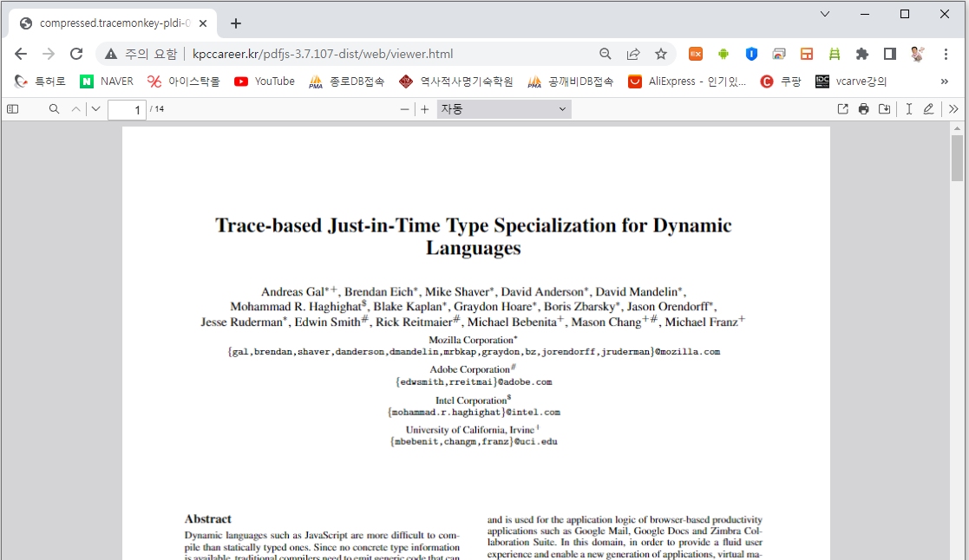This screenshot has width=969, height=560.
Task: Select the text annotation tool
Action: pyautogui.click(x=908, y=109)
